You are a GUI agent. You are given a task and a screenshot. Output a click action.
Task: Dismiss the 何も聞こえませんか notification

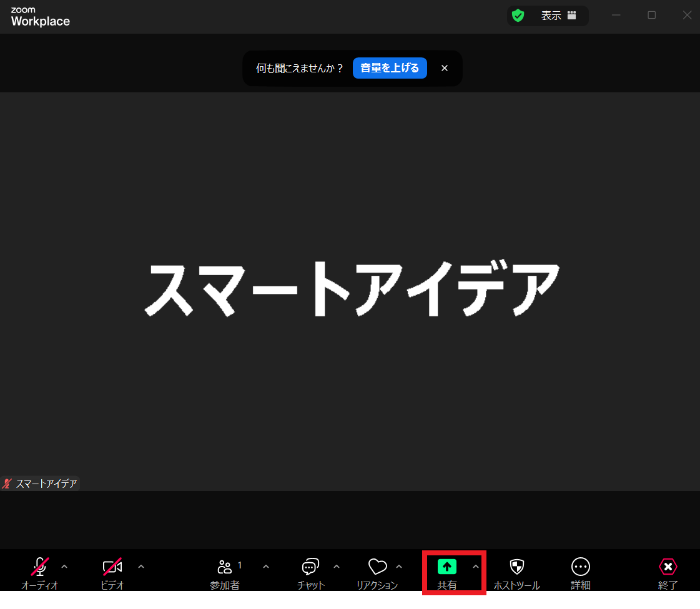(x=445, y=68)
